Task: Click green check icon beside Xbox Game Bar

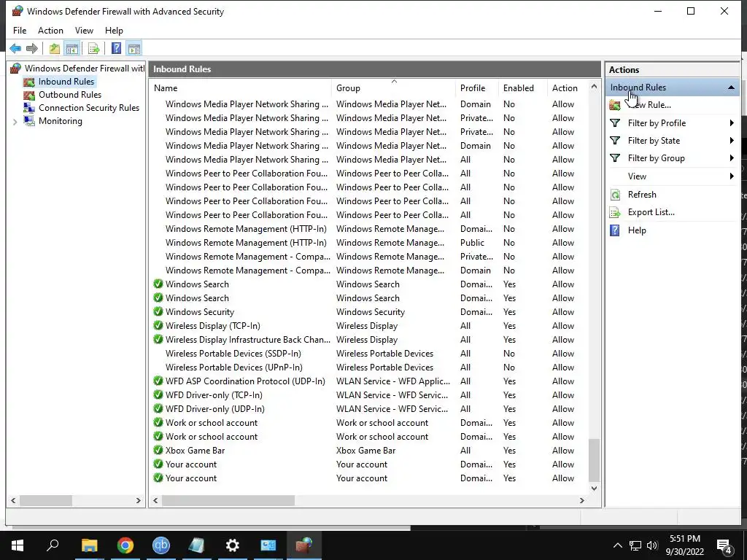Action: 158,451
